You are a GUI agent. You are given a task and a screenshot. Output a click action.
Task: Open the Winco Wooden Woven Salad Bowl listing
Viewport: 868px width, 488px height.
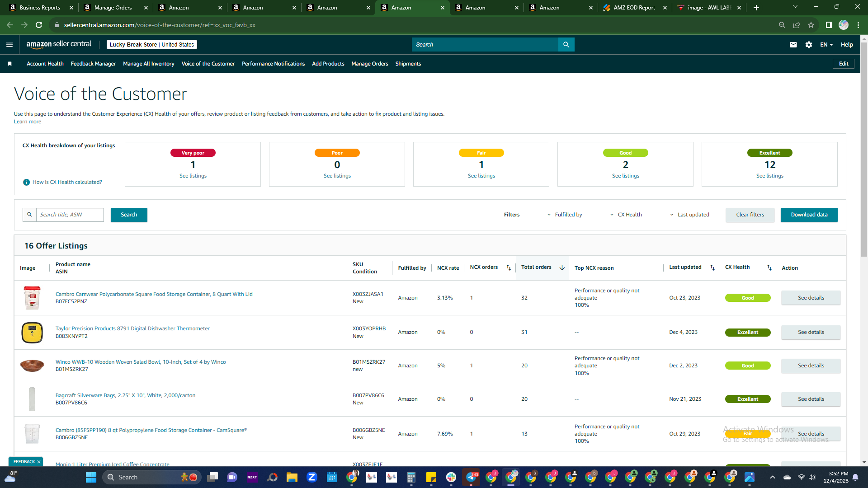(141, 362)
